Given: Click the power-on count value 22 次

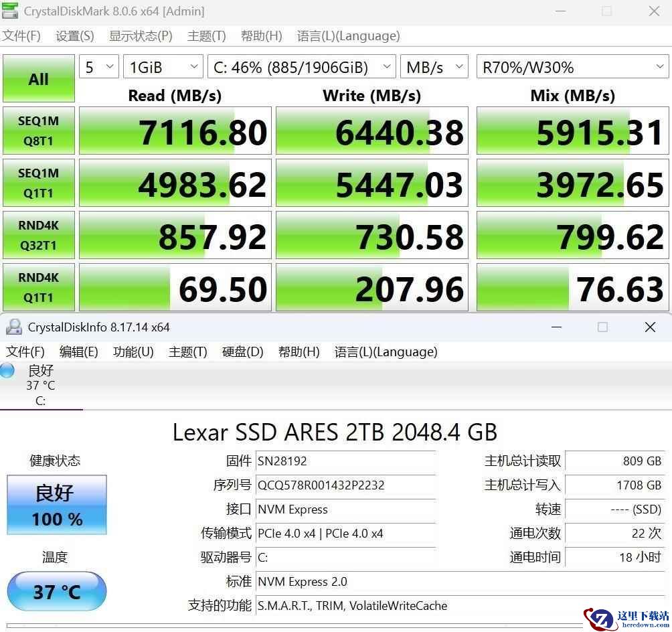Looking at the screenshot, I should pos(614,533).
